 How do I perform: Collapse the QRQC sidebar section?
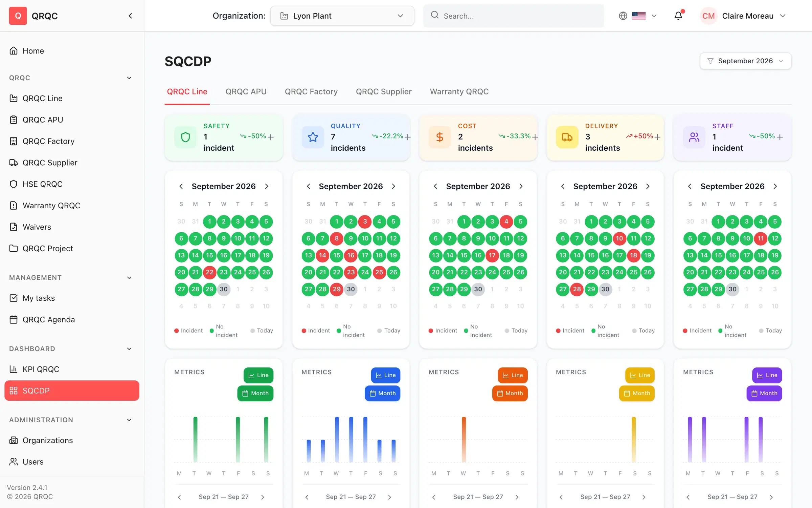click(x=129, y=78)
